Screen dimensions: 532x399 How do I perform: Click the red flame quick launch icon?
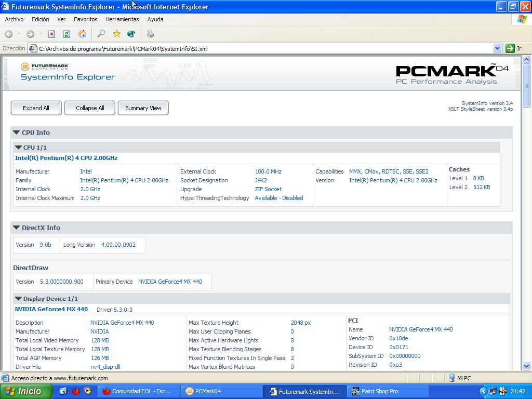pos(75,391)
